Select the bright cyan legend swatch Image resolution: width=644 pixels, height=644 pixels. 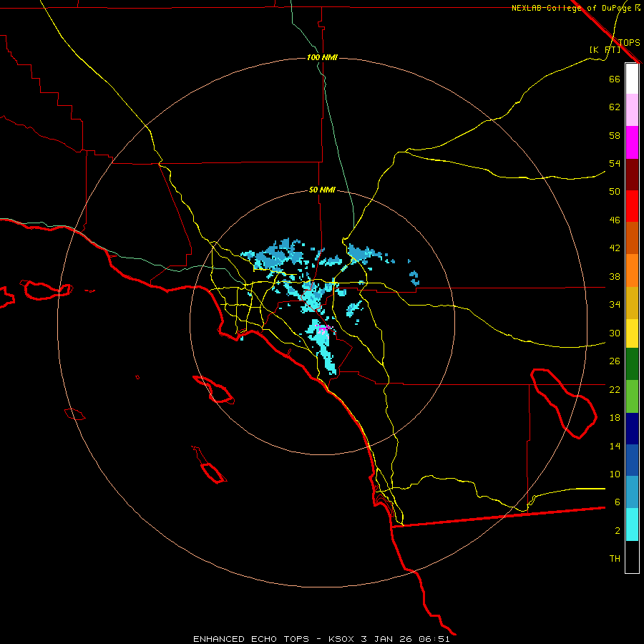click(x=632, y=525)
